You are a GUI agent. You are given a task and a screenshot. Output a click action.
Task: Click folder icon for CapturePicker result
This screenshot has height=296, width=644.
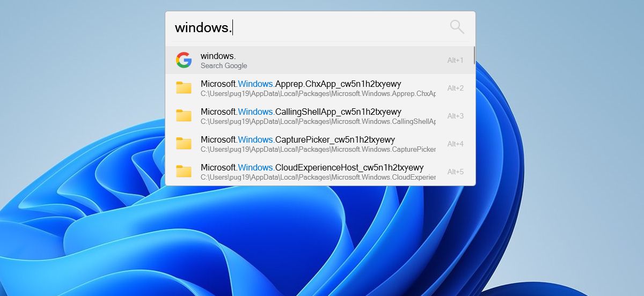point(184,144)
